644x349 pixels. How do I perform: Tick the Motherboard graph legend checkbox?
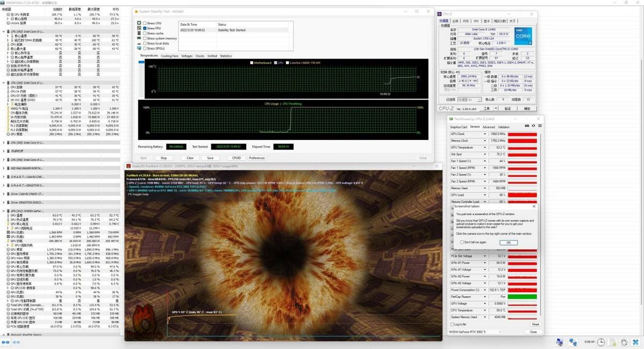(x=252, y=63)
